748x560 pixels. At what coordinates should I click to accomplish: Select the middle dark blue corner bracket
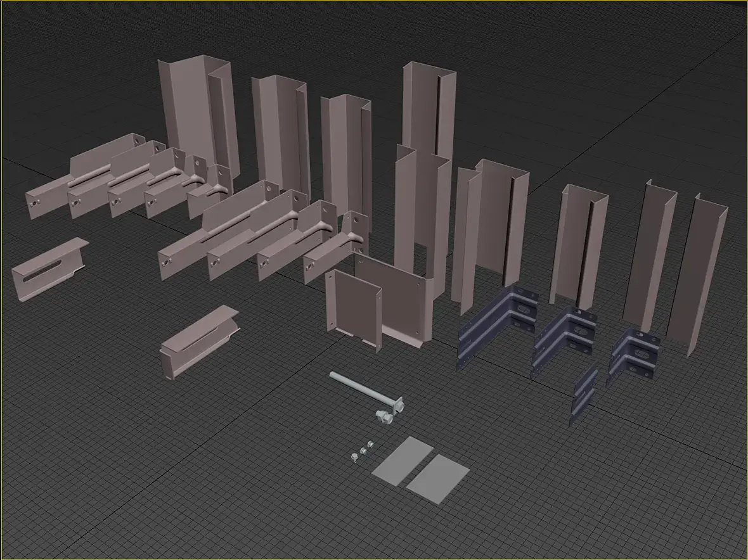click(564, 341)
